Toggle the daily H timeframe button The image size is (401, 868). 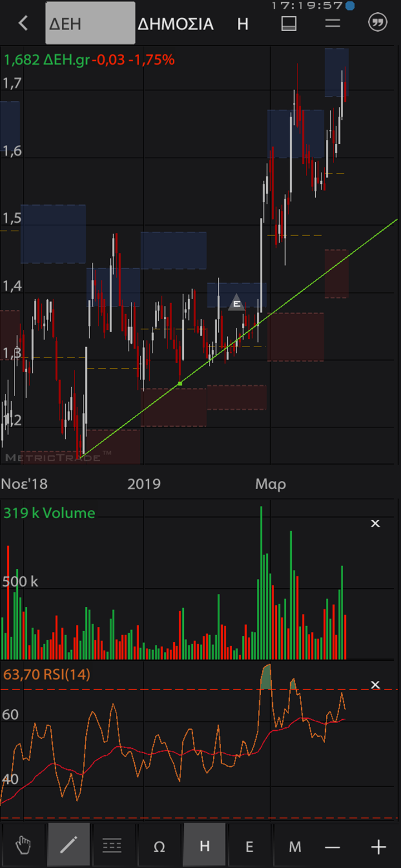click(204, 847)
